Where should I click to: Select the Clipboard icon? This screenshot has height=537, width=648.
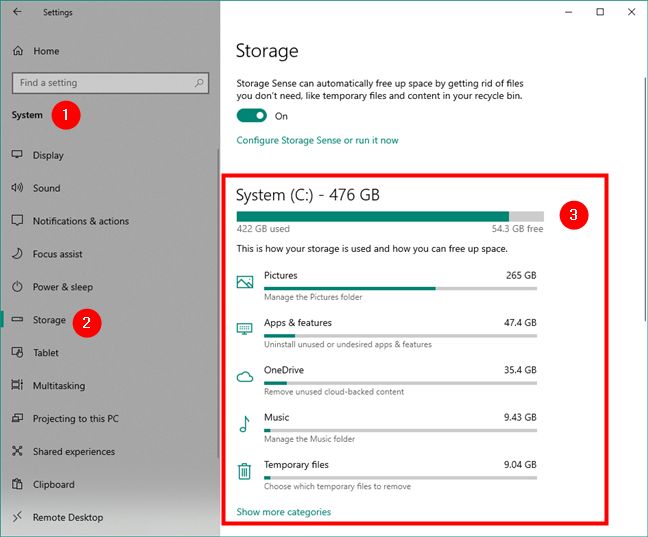(x=17, y=484)
